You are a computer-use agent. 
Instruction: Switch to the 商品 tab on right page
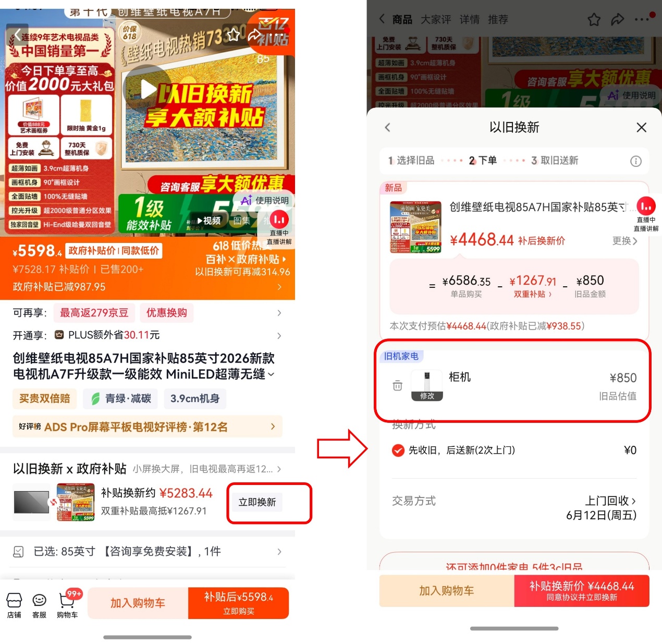point(402,20)
